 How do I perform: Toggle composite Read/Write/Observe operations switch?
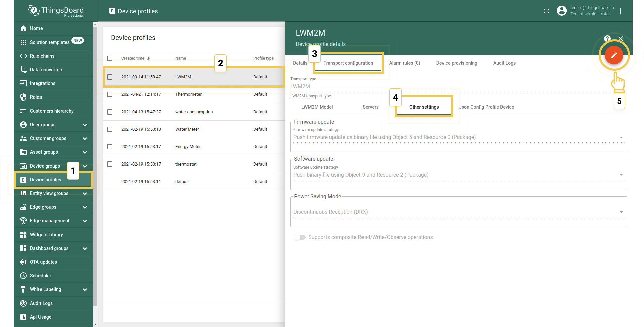tap(300, 237)
